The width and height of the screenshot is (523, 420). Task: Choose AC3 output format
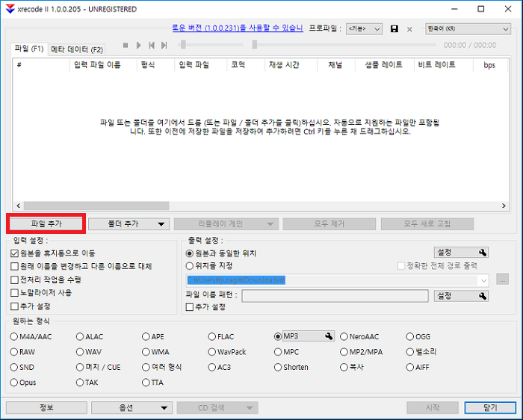211,367
